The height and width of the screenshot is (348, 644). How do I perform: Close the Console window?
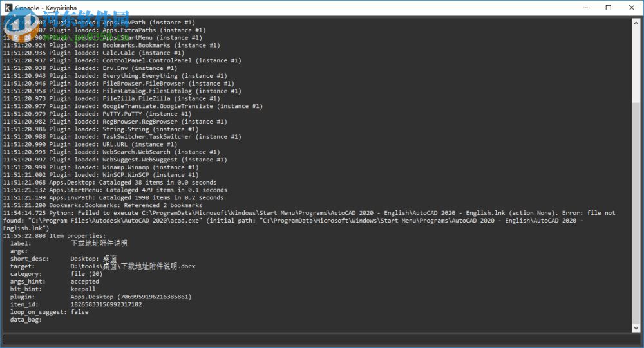[632, 8]
